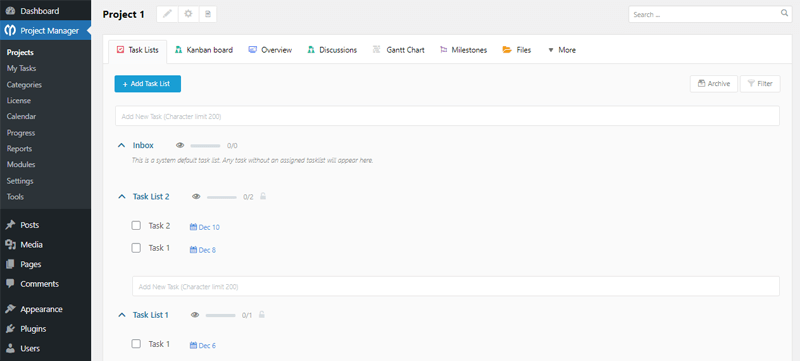Open the Task List 1 title link
Image resolution: width=800 pixels, height=361 pixels.
[x=151, y=315]
